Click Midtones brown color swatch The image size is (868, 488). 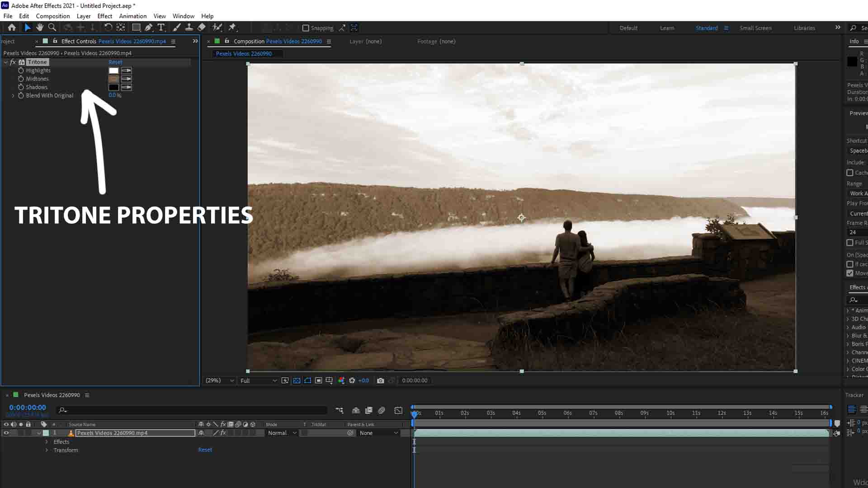coord(113,79)
